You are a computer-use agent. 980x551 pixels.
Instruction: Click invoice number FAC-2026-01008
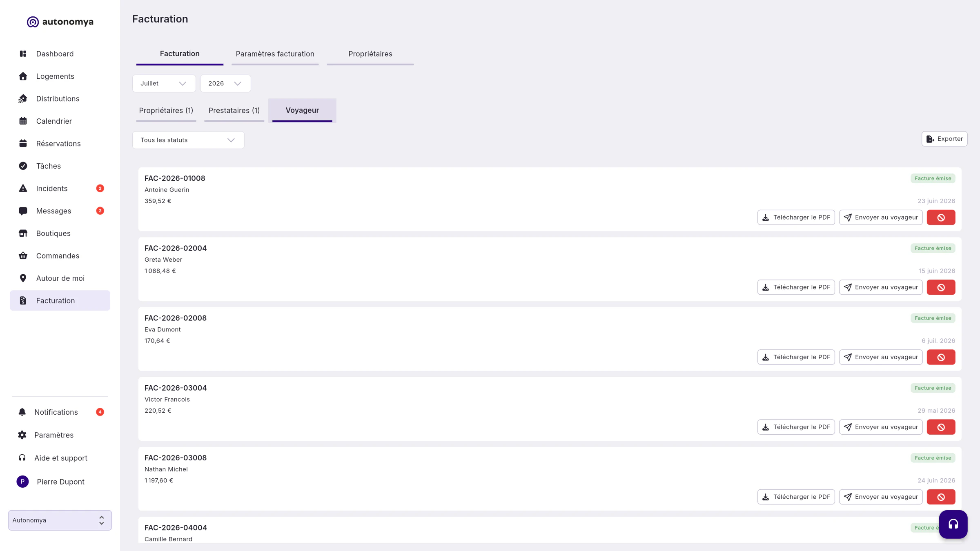(175, 178)
